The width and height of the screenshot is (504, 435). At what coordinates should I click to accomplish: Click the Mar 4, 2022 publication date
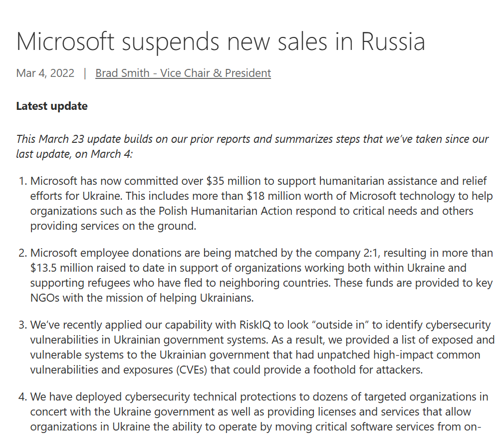pos(45,73)
